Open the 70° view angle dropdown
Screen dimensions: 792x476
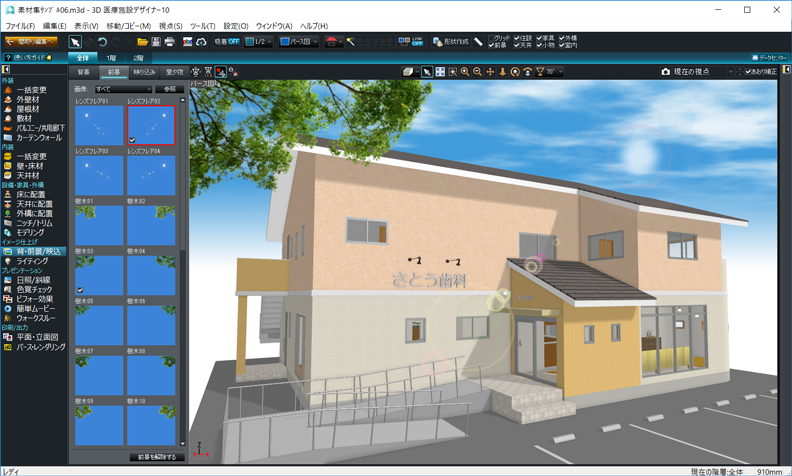tap(549, 72)
